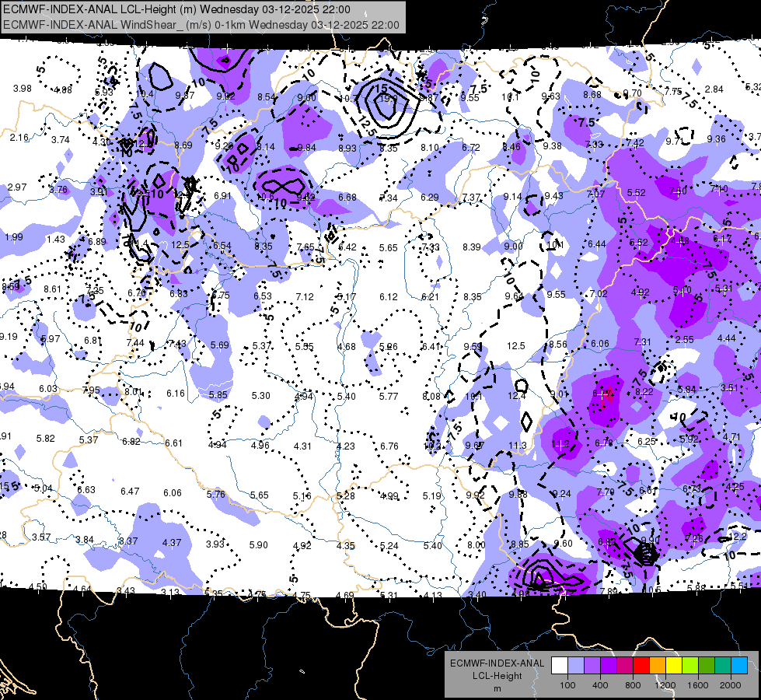
Task: Click the wind shear value 5.76
Action: pos(216,494)
